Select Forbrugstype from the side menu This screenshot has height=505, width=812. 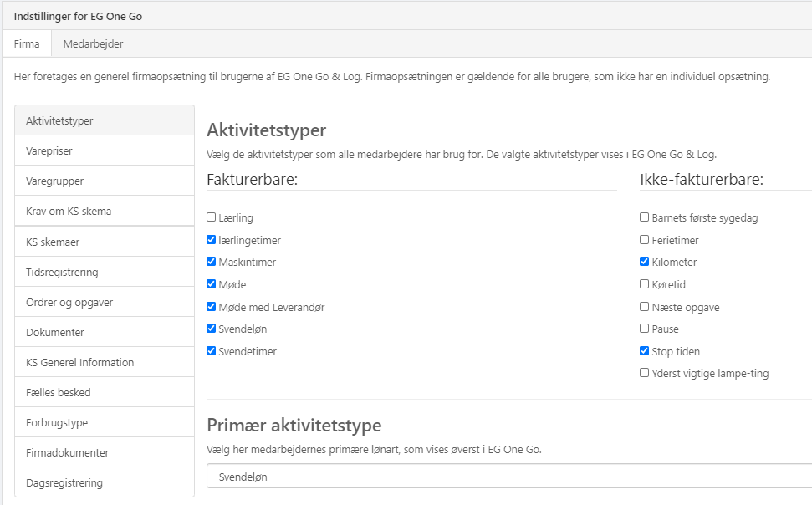(x=57, y=422)
